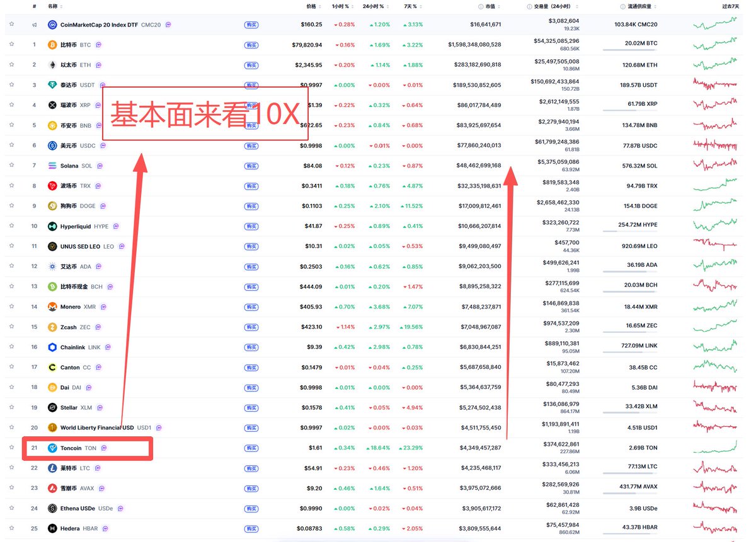Viewport: 756px width, 542px height.
Task: Click 购买 button on BTC row
Action: pyautogui.click(x=251, y=45)
